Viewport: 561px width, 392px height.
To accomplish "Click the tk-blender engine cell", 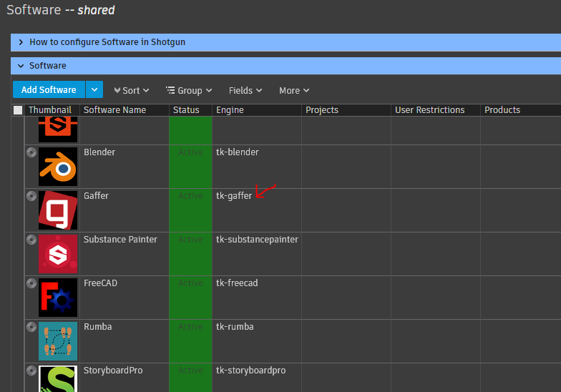I will click(257, 167).
